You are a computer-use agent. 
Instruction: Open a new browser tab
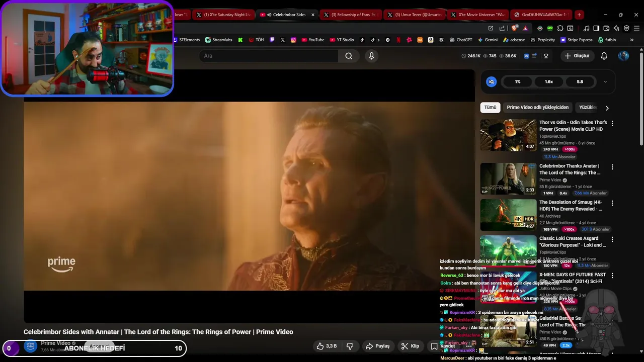(x=579, y=15)
